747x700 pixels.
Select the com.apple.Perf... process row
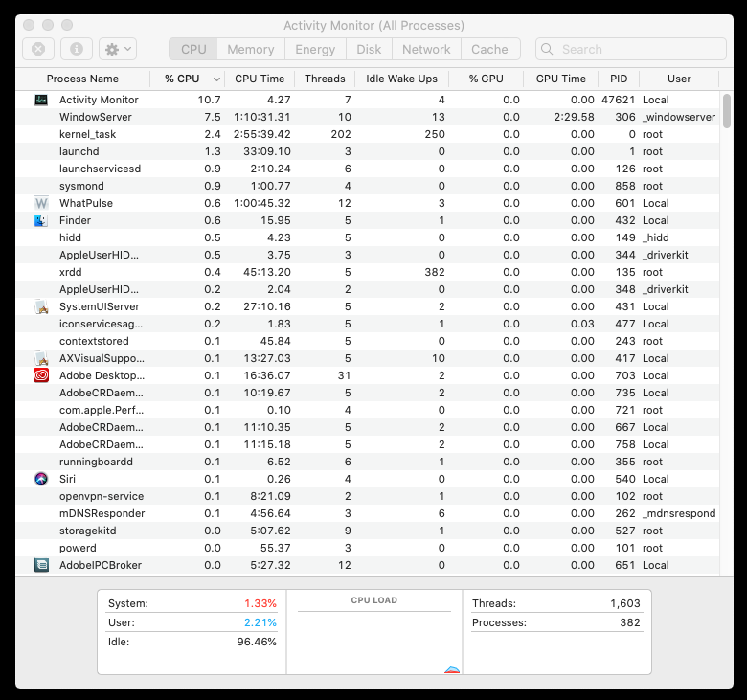(368, 410)
